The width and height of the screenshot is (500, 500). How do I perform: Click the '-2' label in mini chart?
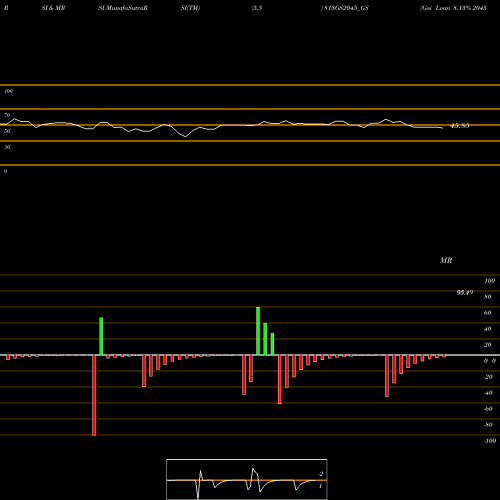click(x=321, y=474)
